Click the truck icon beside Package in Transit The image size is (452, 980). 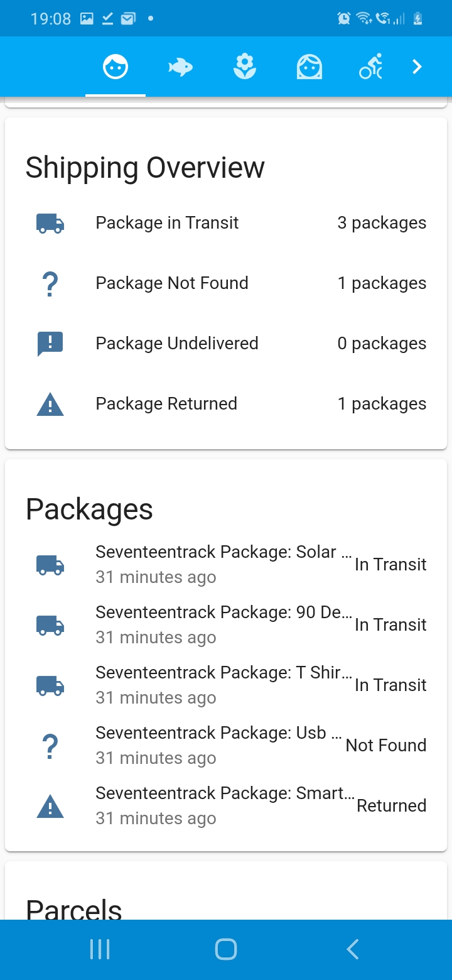click(x=50, y=223)
